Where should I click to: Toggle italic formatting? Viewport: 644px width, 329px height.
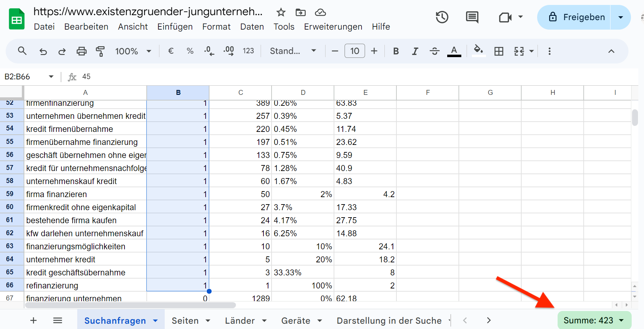(415, 51)
